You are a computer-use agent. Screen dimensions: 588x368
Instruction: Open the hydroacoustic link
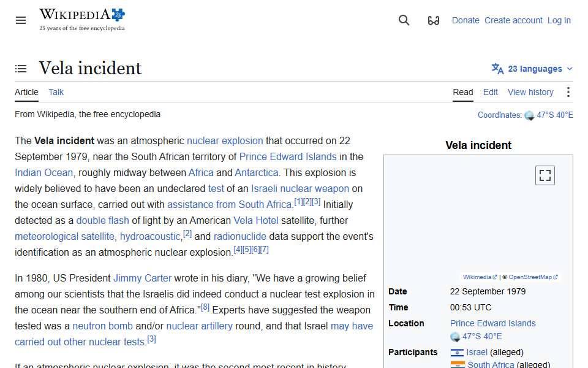click(x=150, y=237)
